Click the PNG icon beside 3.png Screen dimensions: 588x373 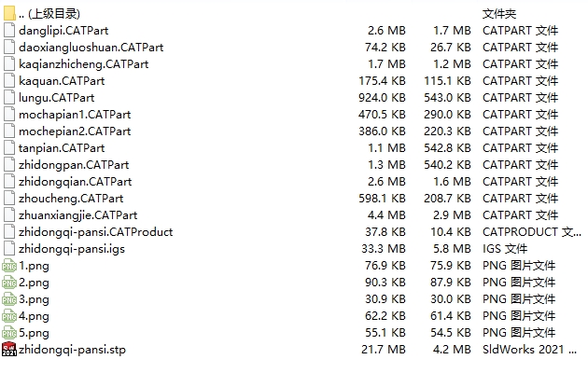click(9, 298)
